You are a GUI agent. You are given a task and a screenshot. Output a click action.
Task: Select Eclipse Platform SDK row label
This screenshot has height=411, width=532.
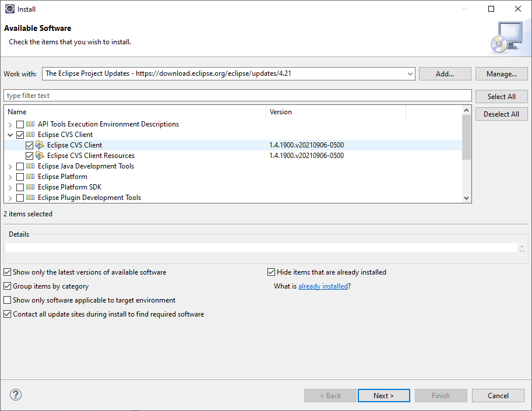click(x=69, y=187)
